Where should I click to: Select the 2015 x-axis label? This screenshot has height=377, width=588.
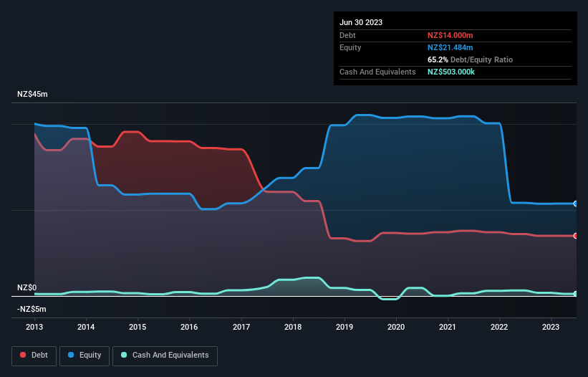pos(138,327)
